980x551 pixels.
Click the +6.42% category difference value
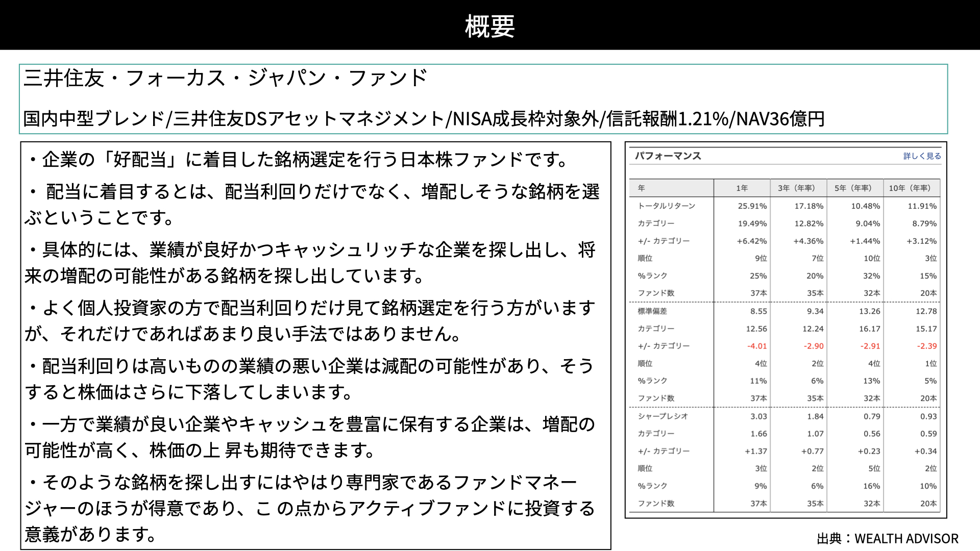pyautogui.click(x=752, y=241)
